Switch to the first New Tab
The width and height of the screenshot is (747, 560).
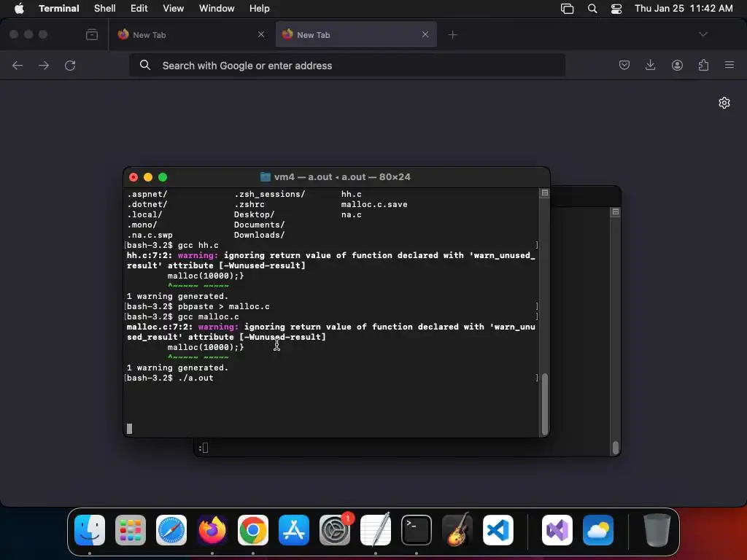pos(191,35)
